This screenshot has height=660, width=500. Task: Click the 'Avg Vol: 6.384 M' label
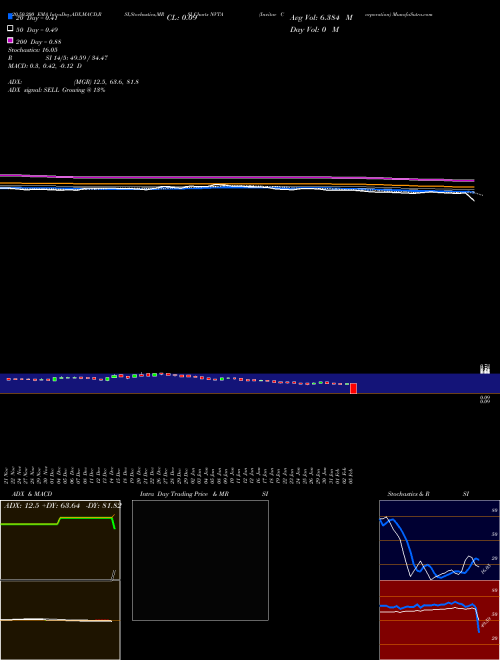(321, 18)
